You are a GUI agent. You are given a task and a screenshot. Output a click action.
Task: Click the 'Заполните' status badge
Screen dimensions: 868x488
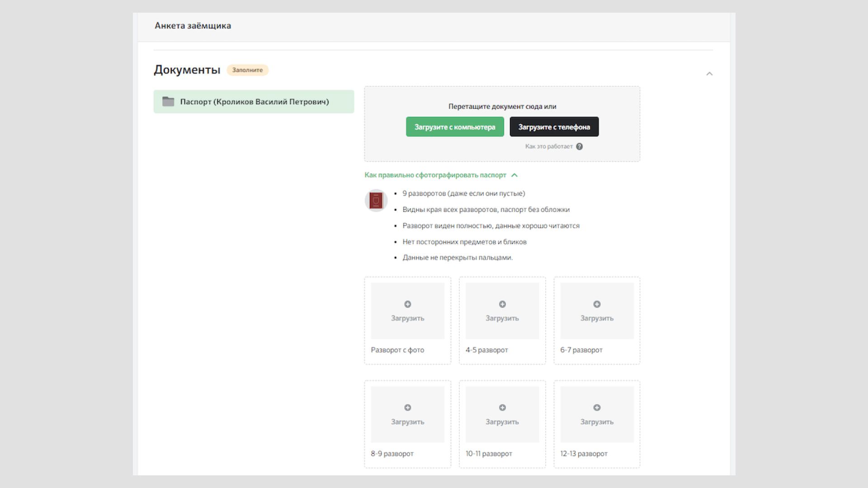pos(247,70)
